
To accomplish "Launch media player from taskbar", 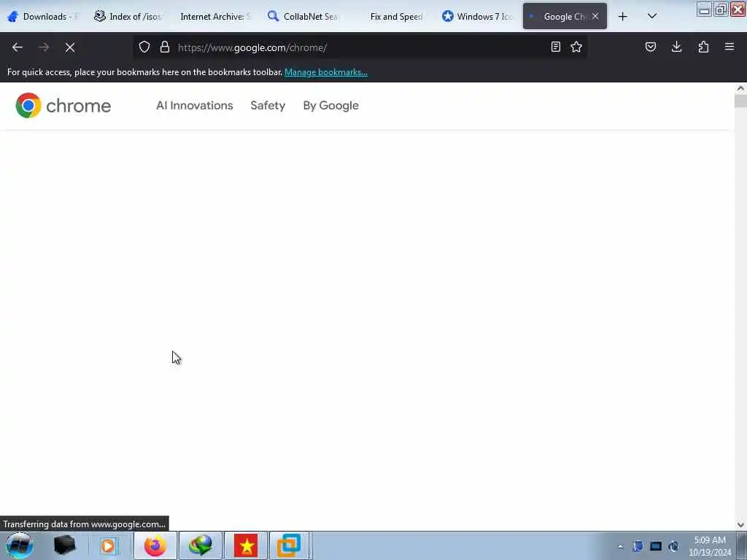I will pyautogui.click(x=108, y=545).
